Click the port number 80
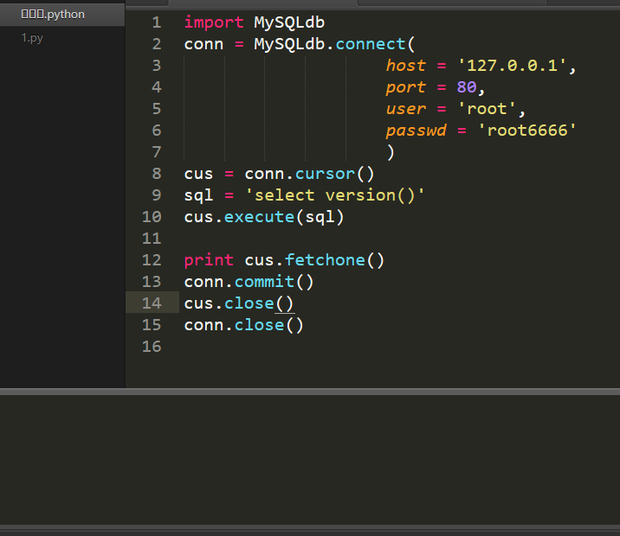The height and width of the screenshot is (536, 620). (467, 87)
